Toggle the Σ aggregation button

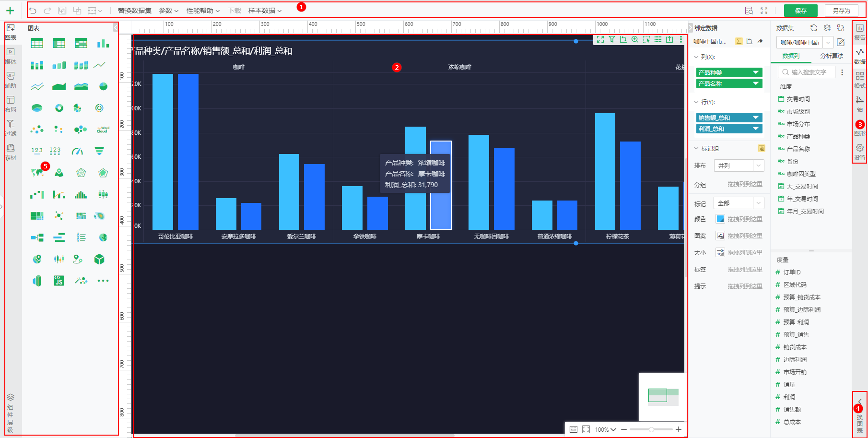739,41
